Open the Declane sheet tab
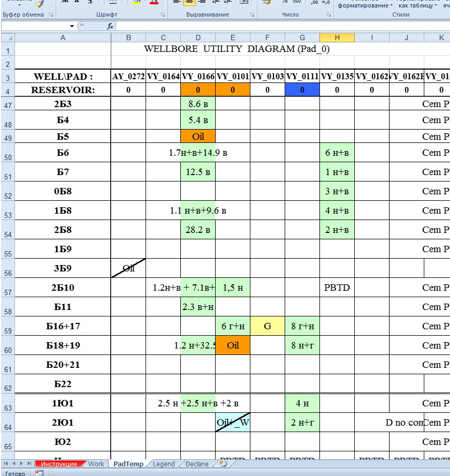Screen dimensions: 450x476 click(x=197, y=464)
